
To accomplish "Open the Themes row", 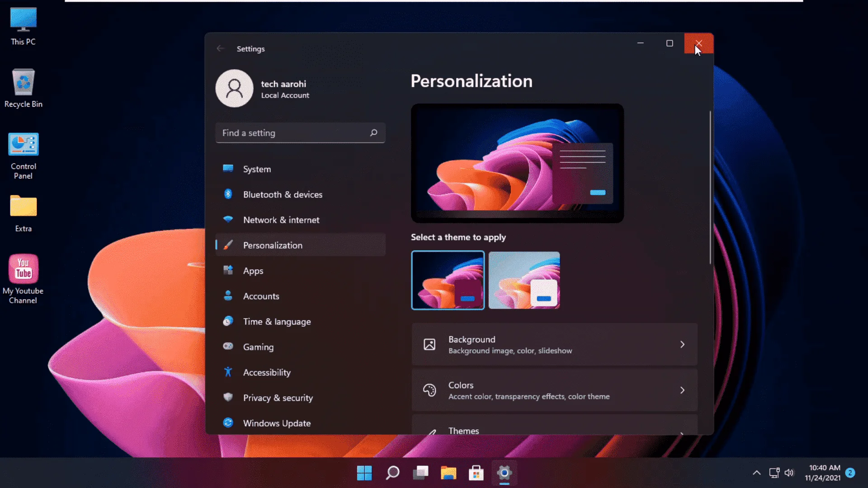I will tap(554, 425).
